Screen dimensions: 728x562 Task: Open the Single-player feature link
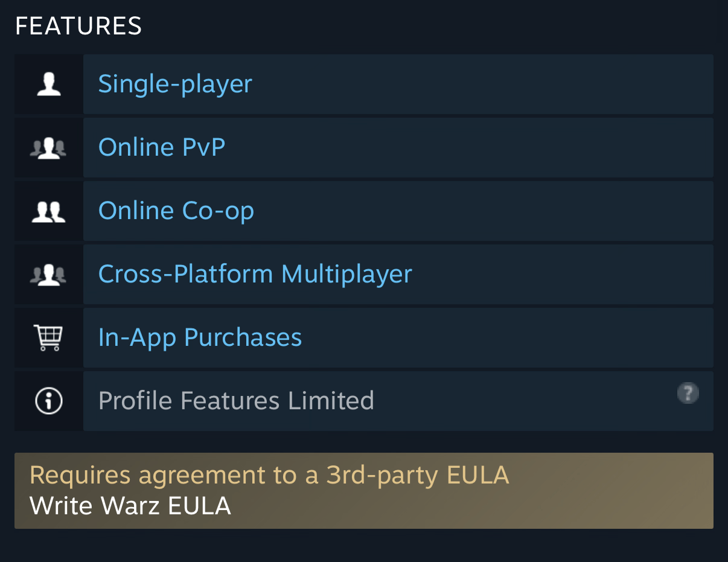point(175,84)
